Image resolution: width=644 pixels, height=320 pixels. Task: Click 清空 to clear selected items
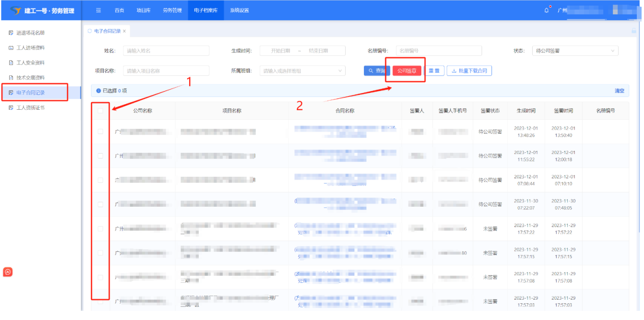click(620, 90)
